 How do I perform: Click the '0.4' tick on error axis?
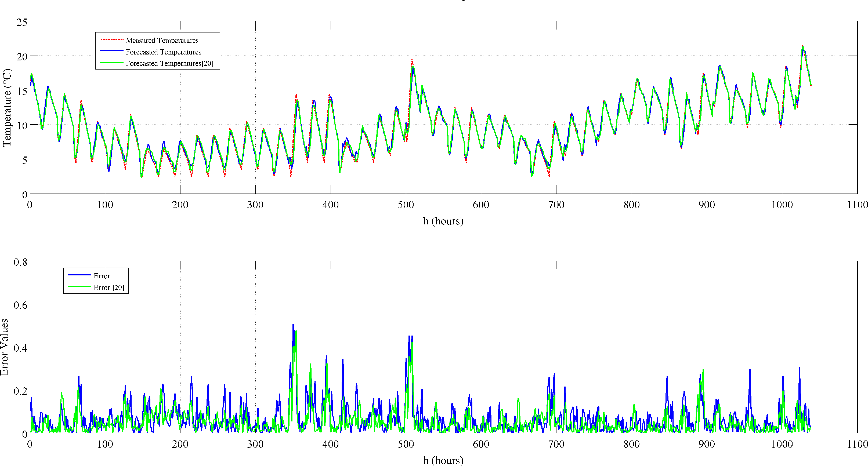pyautogui.click(x=21, y=347)
